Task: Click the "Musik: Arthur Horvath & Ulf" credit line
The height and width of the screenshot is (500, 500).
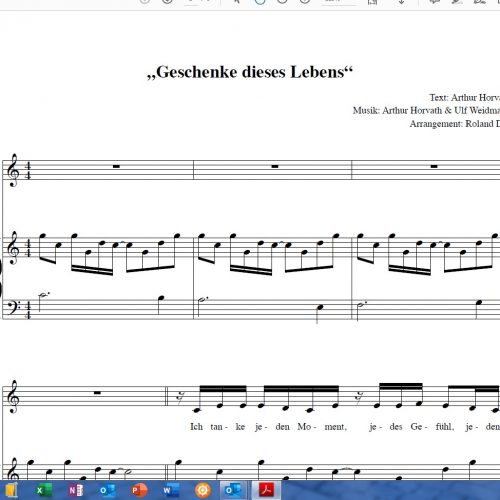Action: tap(426, 110)
